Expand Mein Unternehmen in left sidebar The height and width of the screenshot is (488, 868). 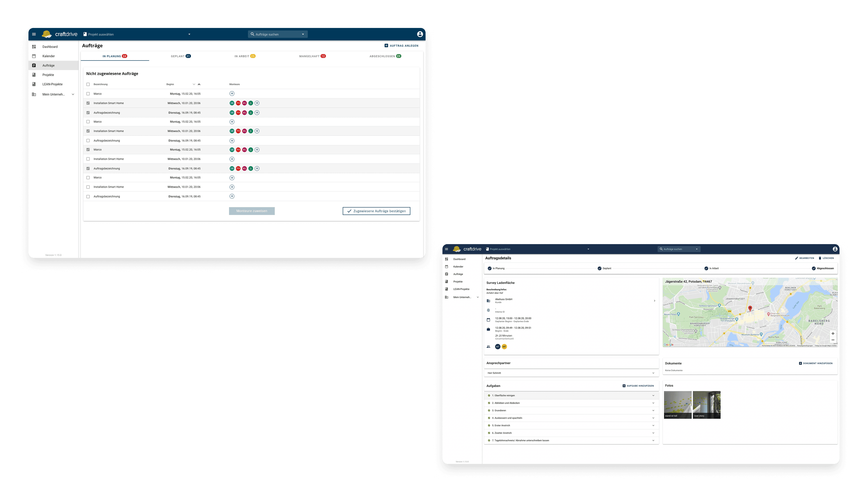73,94
